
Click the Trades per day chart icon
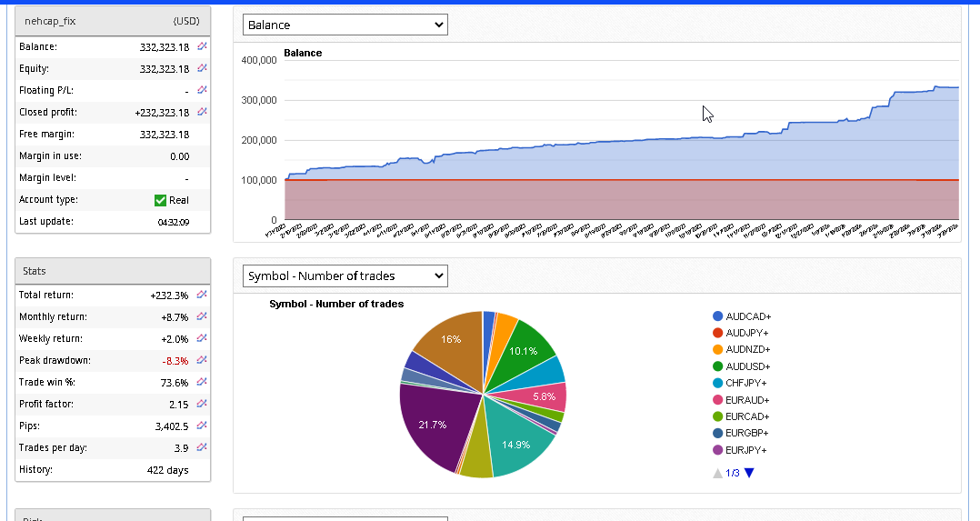click(202, 447)
